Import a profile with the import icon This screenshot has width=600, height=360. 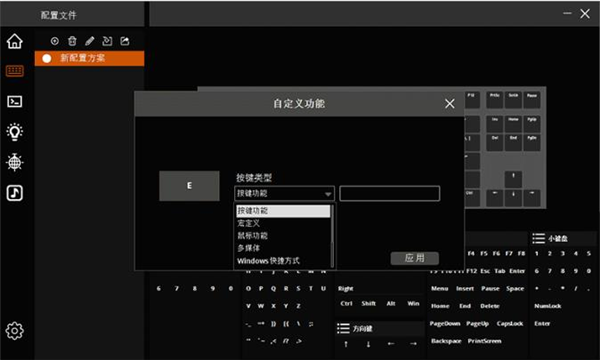tap(107, 41)
